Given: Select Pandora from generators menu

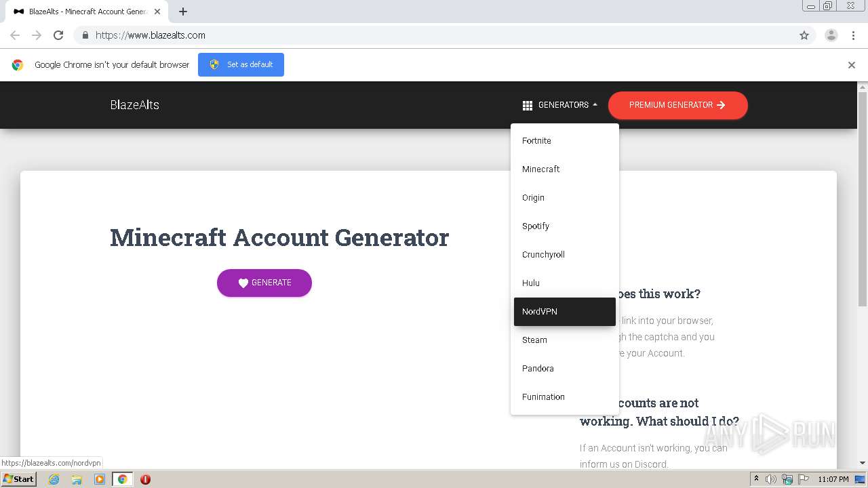Looking at the screenshot, I should coord(565,369).
